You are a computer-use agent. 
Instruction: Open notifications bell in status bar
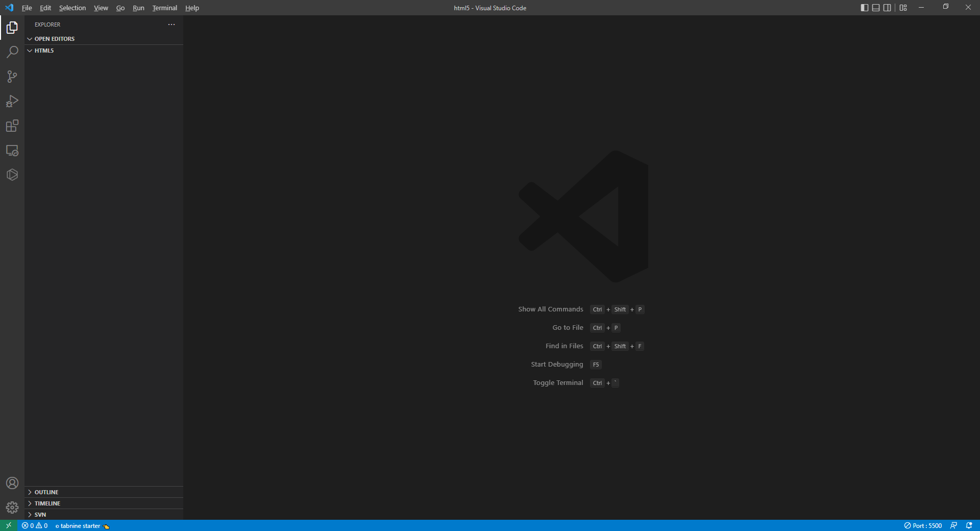[969, 525]
